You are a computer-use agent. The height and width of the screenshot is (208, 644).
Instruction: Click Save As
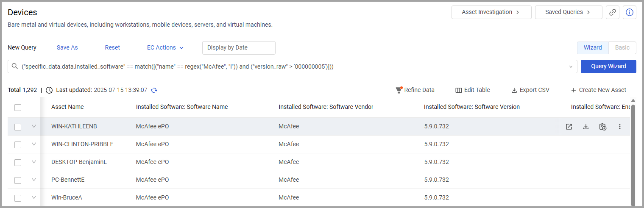coord(67,47)
